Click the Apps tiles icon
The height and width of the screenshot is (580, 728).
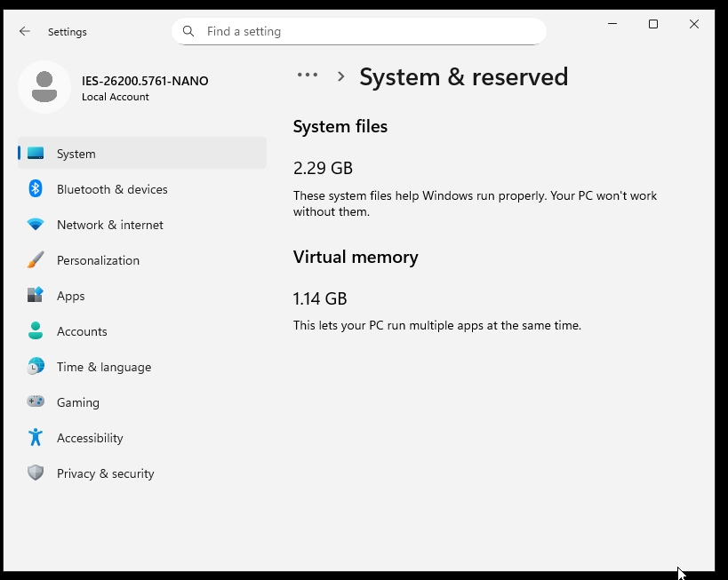click(36, 295)
